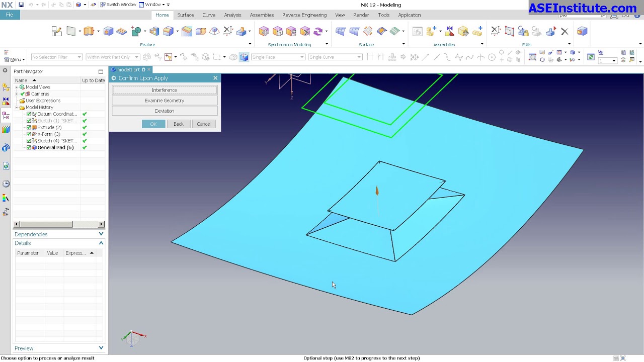
Task: Toggle checkbox for Sketch (4)
Action: 29,141
